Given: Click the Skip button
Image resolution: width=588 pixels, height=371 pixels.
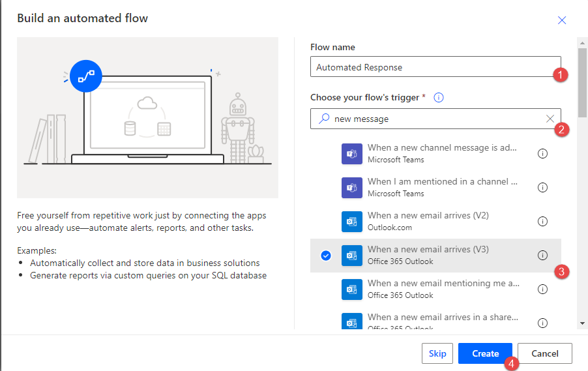Looking at the screenshot, I should 437,353.
